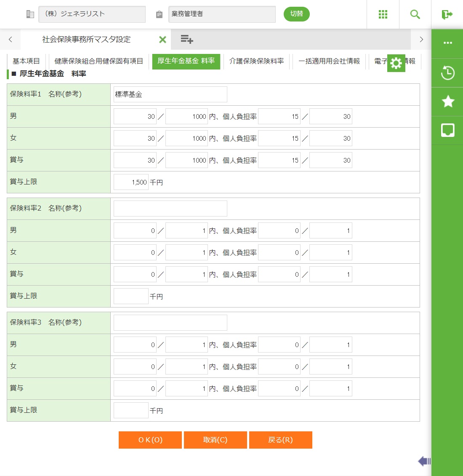
Task: Switch to the 基本項目 tab
Action: (x=26, y=61)
